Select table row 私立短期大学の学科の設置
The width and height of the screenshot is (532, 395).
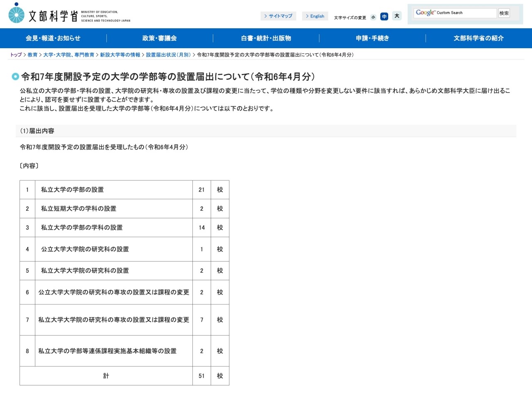tap(124, 209)
